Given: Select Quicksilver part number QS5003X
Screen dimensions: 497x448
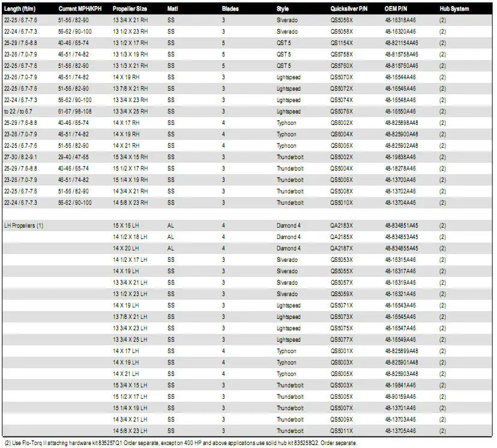Looking at the screenshot, I should tap(342, 386).
